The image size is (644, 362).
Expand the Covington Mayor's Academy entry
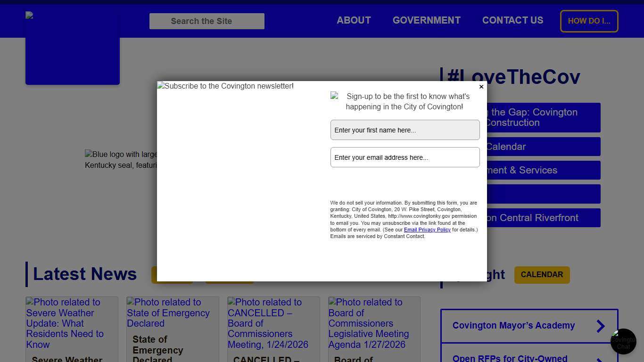click(x=529, y=326)
